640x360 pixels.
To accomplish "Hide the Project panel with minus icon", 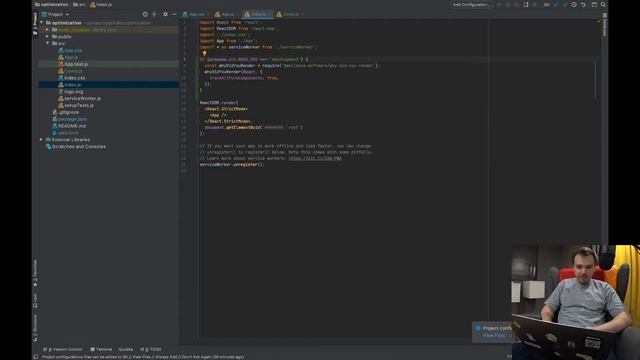I will 174,14.
